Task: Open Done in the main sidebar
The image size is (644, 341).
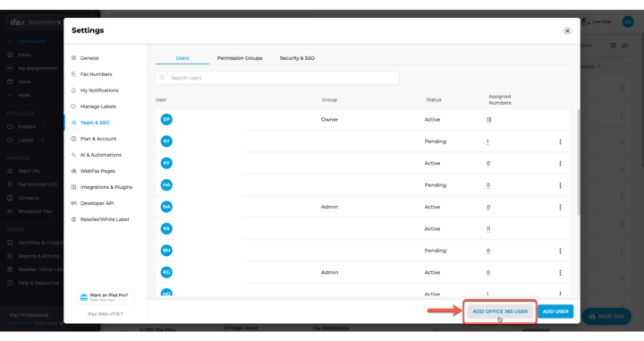Action: click(x=24, y=81)
